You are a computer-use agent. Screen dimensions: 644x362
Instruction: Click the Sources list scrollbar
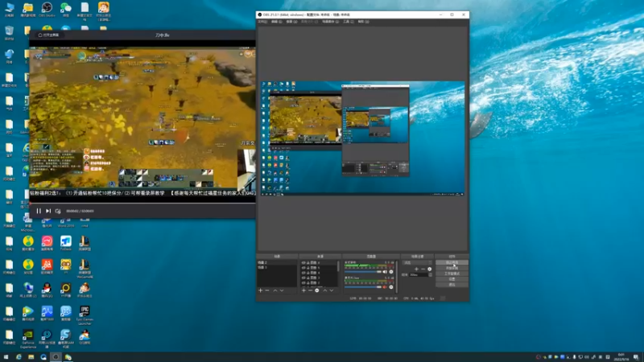tap(338, 266)
